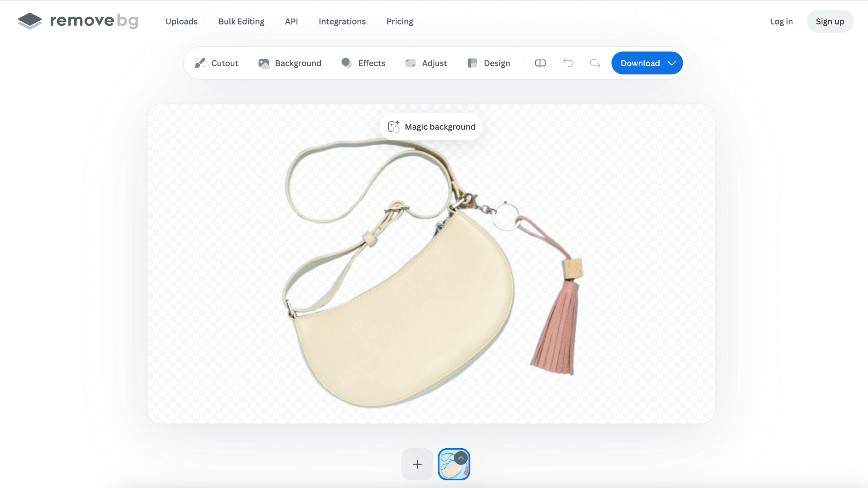Expand the Download options chevron

click(672, 63)
